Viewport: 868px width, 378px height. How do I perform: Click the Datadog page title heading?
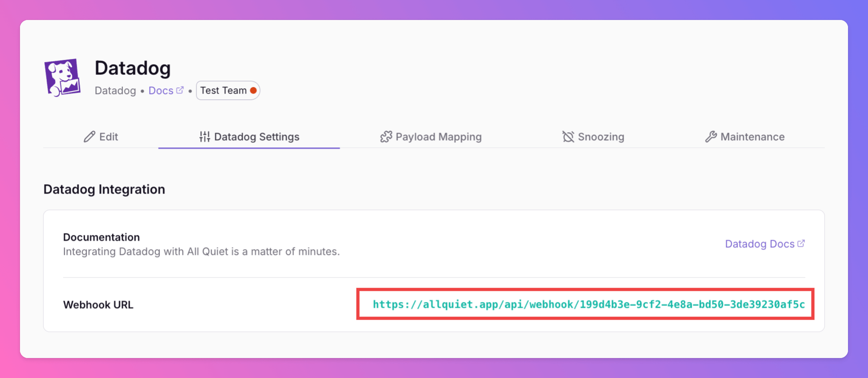[x=133, y=68]
